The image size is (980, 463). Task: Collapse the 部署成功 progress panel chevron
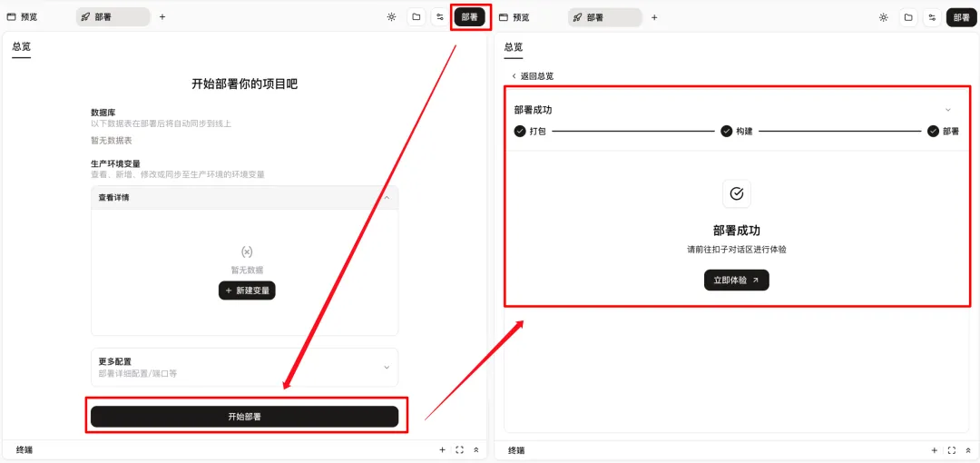coord(948,110)
